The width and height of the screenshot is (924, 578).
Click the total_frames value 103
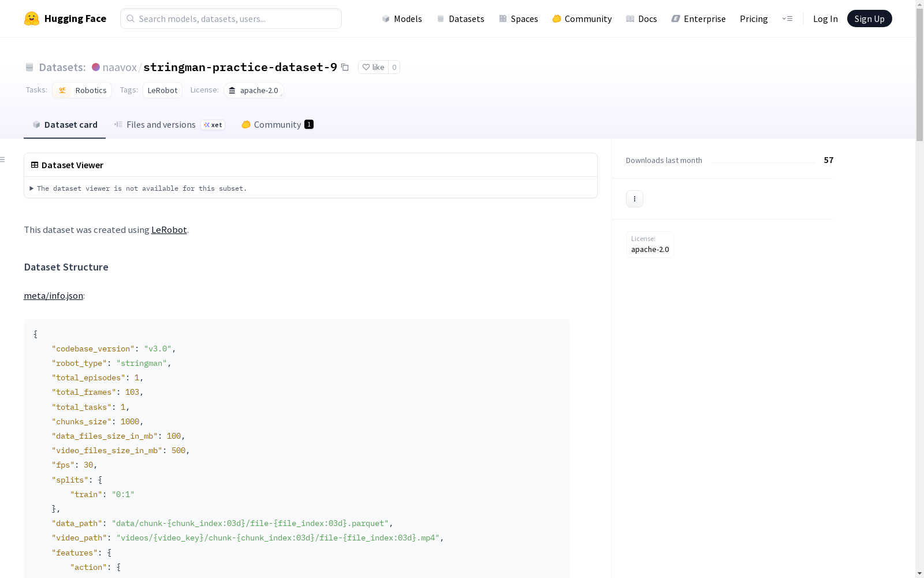coord(132,392)
